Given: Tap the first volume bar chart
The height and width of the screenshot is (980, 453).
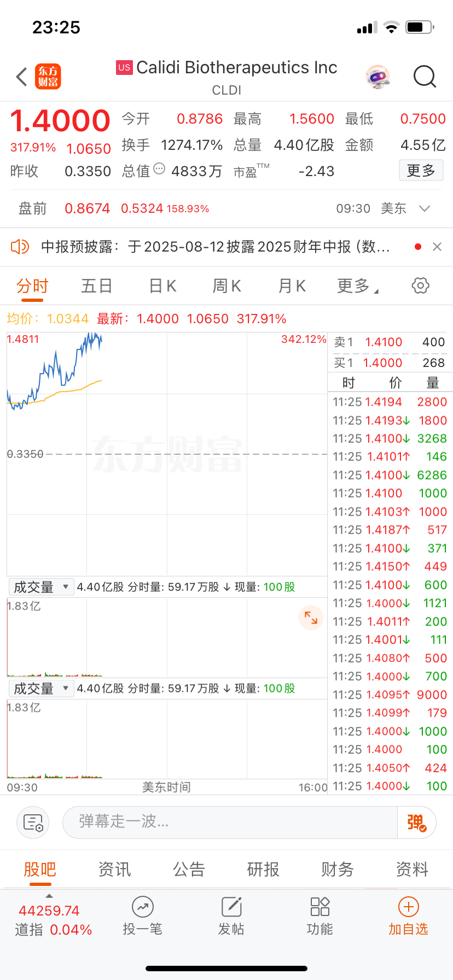Looking at the screenshot, I should pos(167,637).
